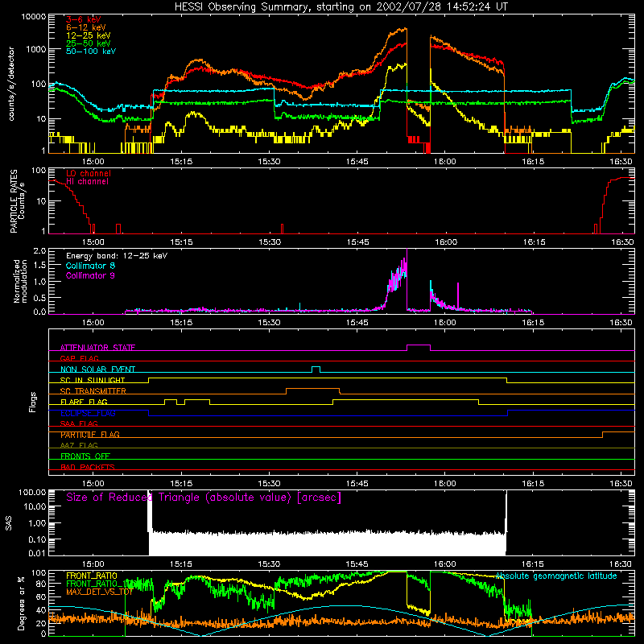
Task: Click the raised attenuator state step near 15:55
Action: 419,345
